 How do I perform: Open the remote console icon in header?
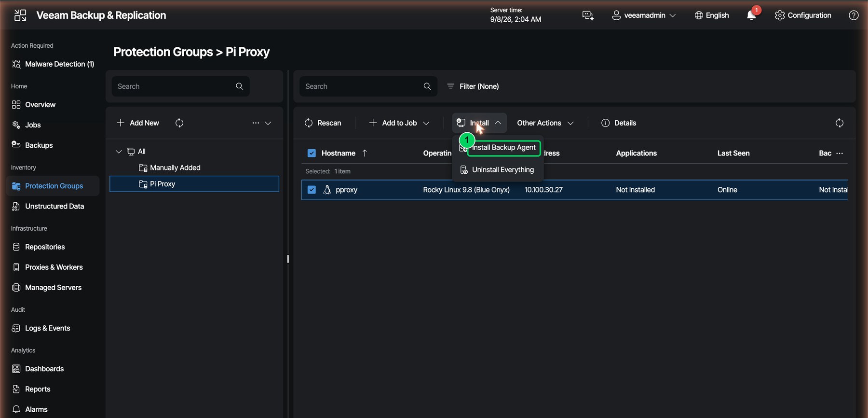[588, 15]
